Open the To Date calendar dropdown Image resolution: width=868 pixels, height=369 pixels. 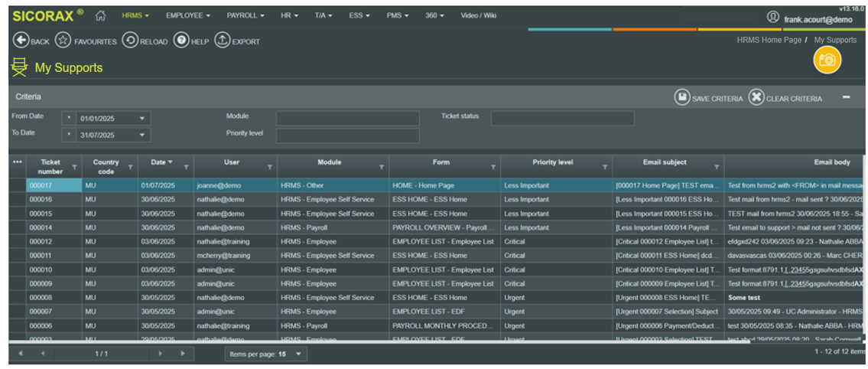(142, 136)
